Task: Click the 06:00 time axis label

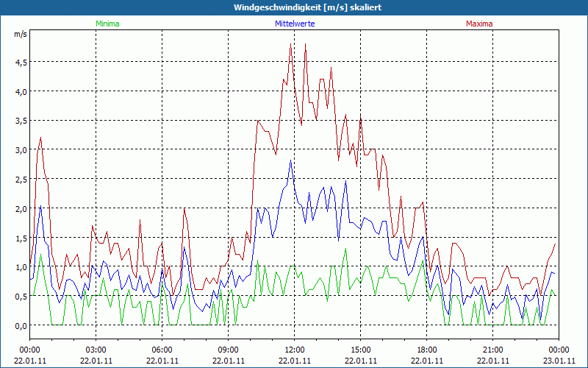Action: 162,350
